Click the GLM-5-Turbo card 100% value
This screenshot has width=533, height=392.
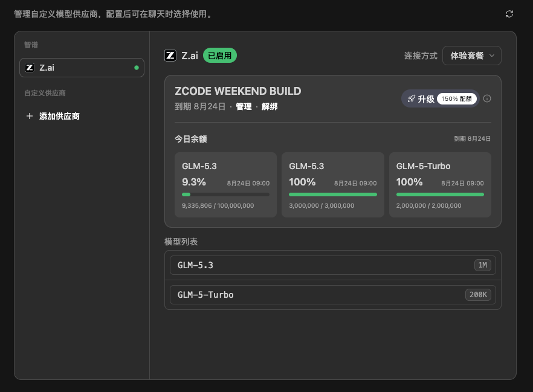(x=409, y=182)
